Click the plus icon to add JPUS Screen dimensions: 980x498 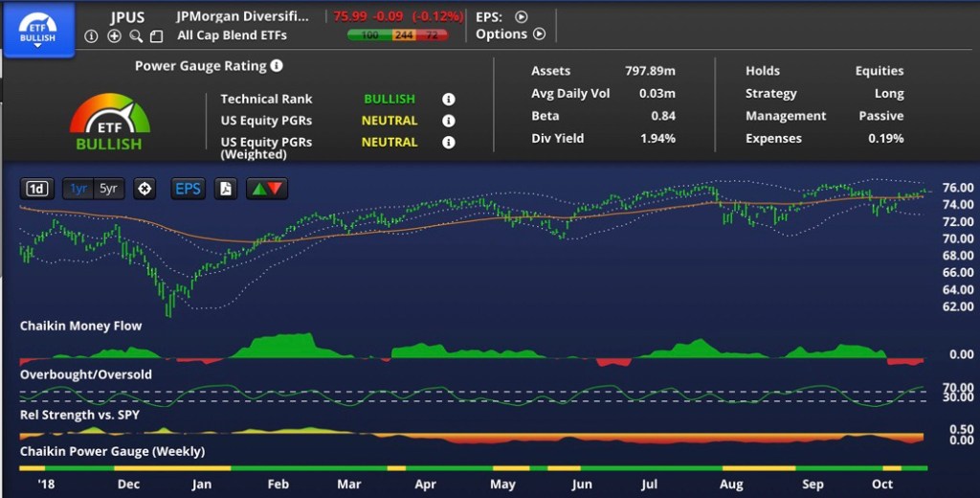point(114,35)
